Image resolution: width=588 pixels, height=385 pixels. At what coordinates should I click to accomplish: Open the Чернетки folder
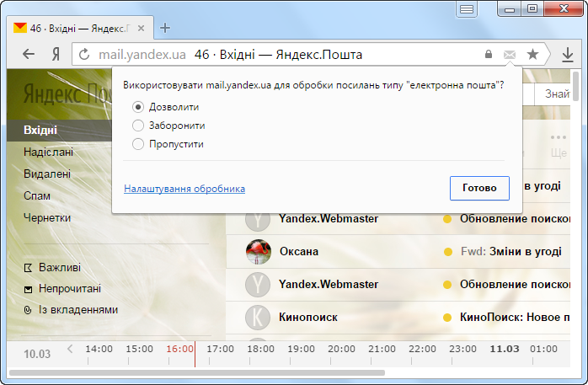47,218
